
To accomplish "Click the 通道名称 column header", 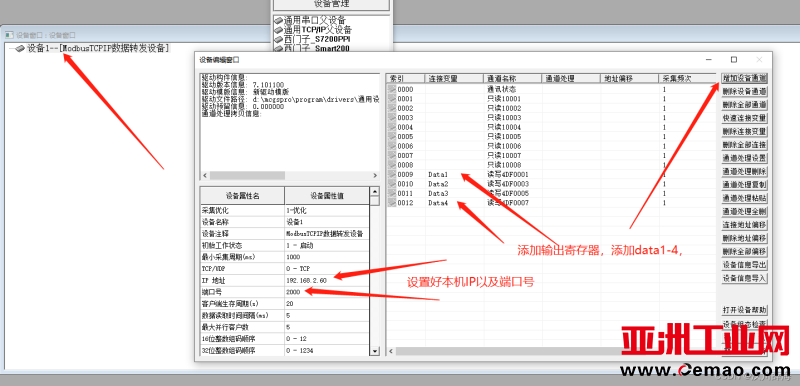I will [x=512, y=79].
